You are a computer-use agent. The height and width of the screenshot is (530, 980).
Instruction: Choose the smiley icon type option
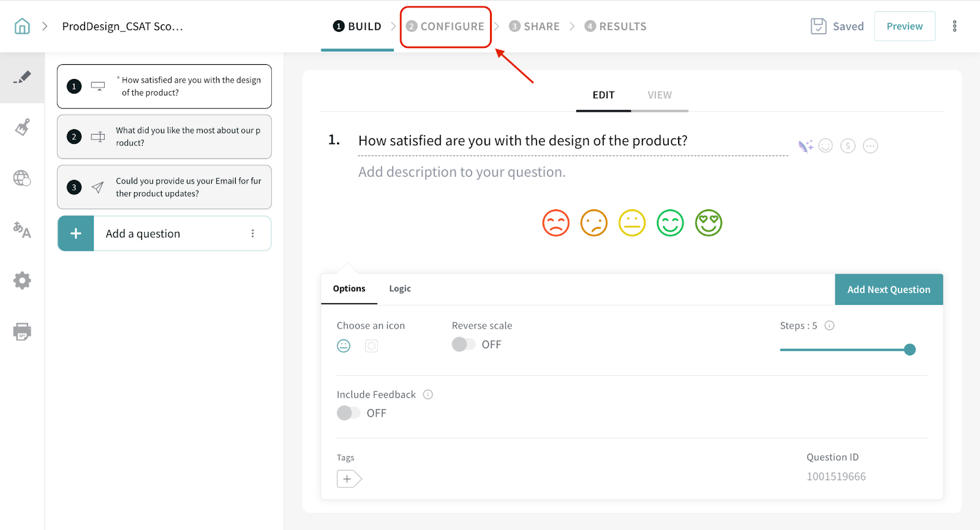(344, 346)
